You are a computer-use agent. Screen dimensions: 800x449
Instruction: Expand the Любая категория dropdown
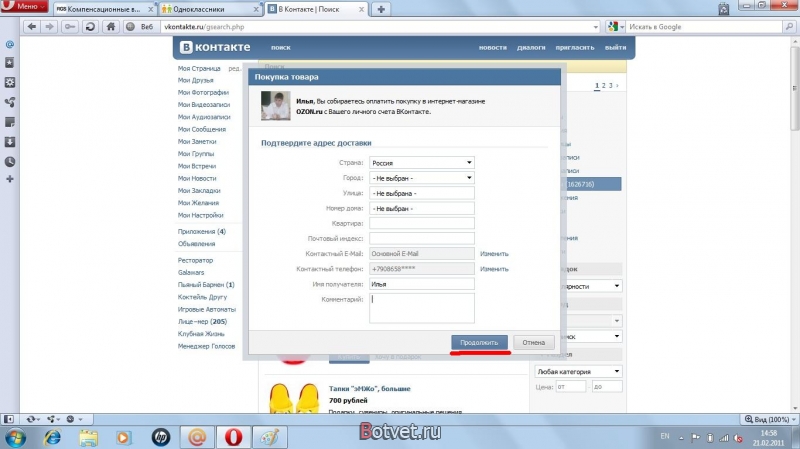pos(578,371)
